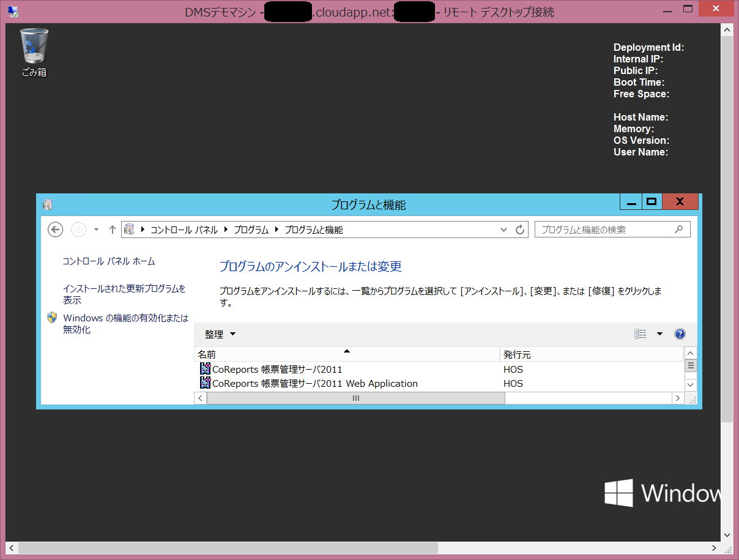The height and width of the screenshot is (560, 739).
Task: Click remote desktop horizontal scrollbar left arrow
Action: tap(12, 548)
